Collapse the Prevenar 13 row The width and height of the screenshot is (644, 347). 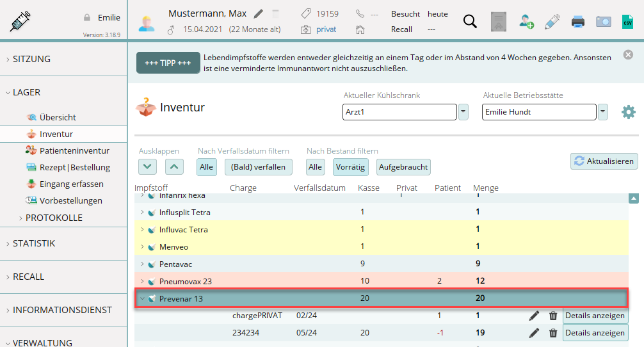pos(142,298)
